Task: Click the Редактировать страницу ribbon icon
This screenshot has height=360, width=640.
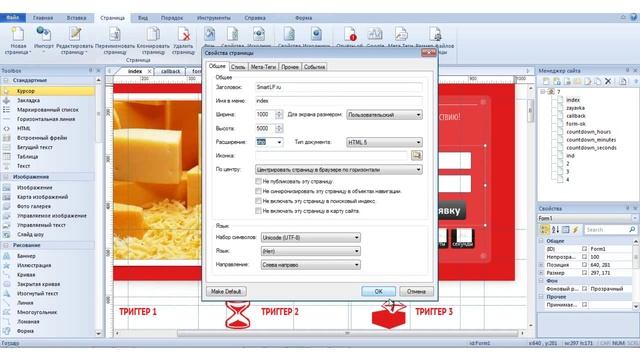Action: pos(75,34)
